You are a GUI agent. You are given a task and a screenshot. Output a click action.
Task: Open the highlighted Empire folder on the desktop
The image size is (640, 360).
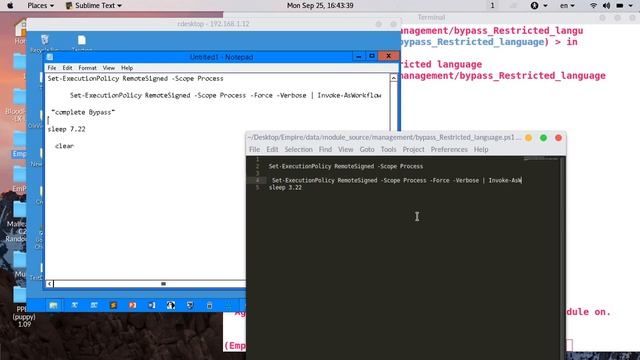pos(19,144)
